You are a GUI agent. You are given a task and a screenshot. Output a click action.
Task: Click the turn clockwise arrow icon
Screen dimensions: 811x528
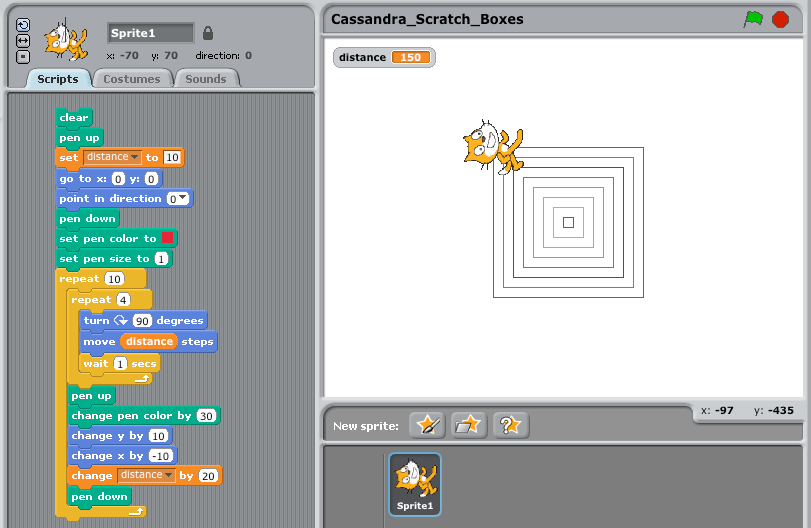121,321
